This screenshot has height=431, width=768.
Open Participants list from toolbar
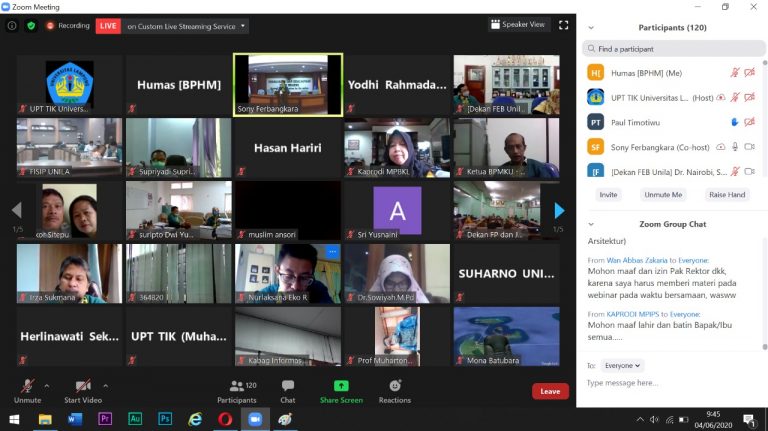pyautogui.click(x=236, y=389)
